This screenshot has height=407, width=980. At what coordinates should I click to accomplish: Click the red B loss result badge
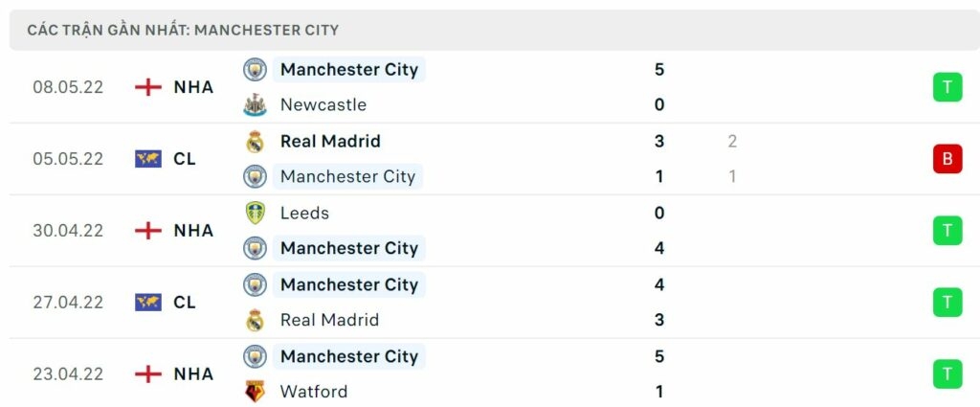click(947, 159)
